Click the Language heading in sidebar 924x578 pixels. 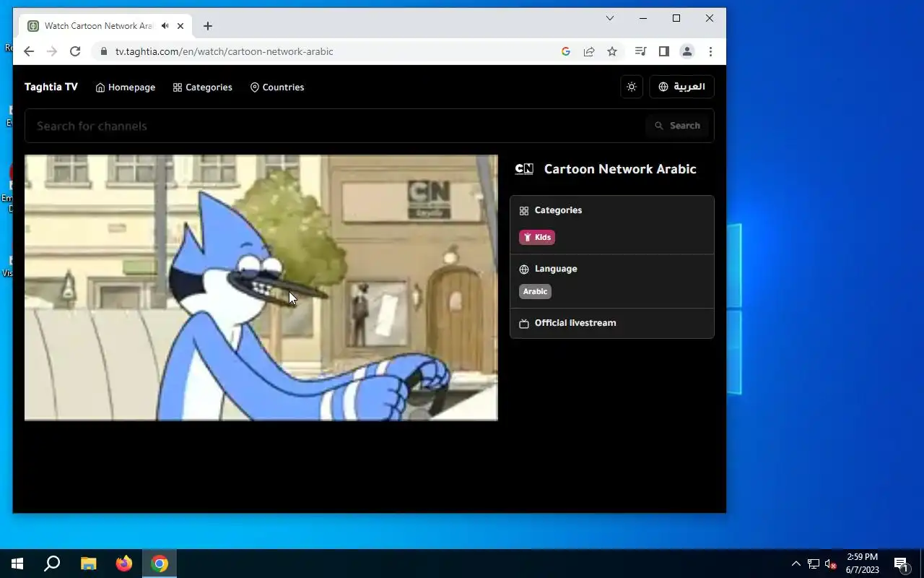click(556, 269)
